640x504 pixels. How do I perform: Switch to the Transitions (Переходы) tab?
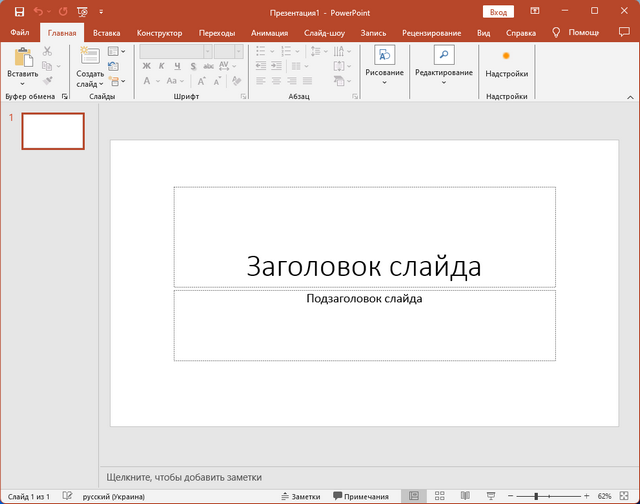[x=217, y=32]
